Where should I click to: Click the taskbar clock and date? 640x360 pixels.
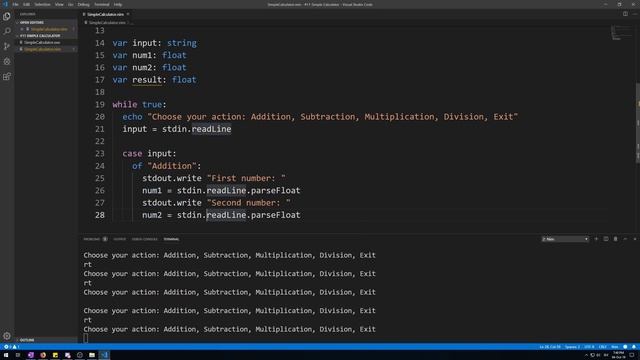pyautogui.click(x=618, y=355)
